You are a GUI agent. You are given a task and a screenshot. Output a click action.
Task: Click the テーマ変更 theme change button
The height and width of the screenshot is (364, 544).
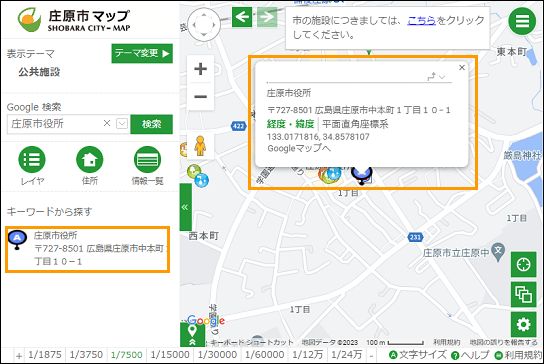(x=142, y=53)
